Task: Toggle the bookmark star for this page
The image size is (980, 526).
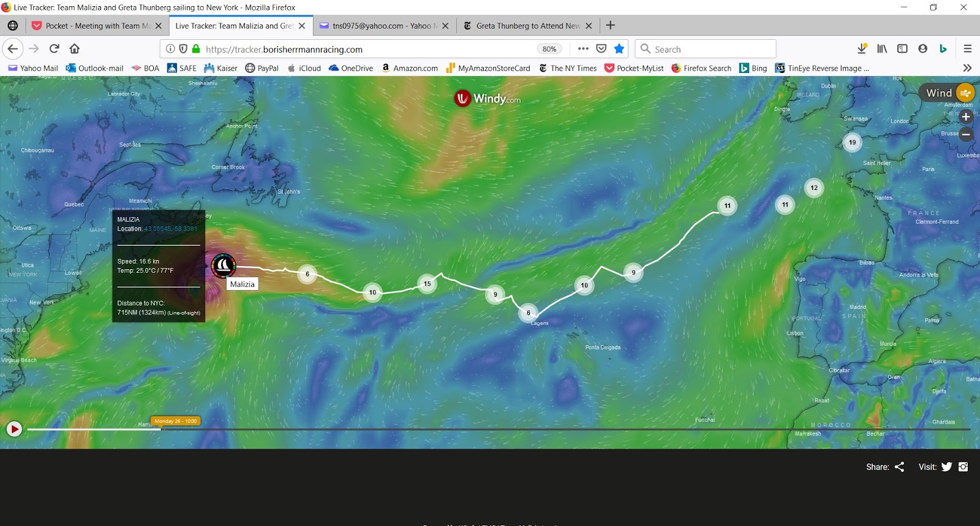Action: [x=619, y=48]
